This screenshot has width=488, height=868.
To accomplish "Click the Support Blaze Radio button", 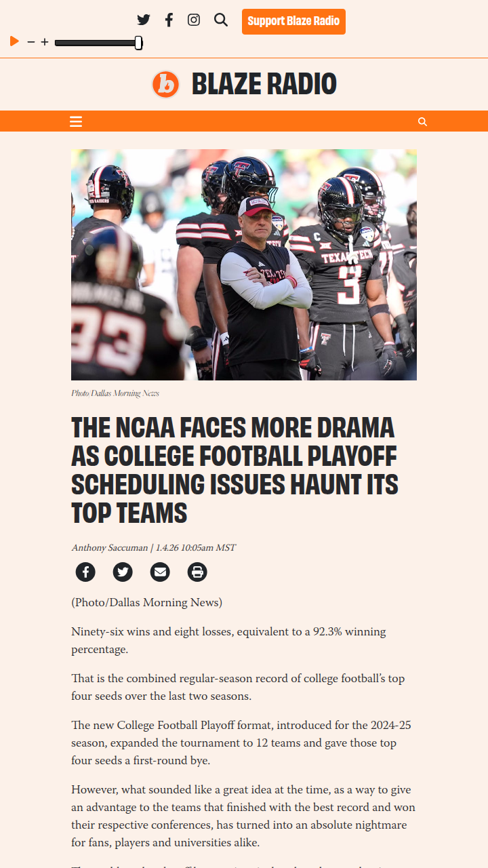I will 293,21.
